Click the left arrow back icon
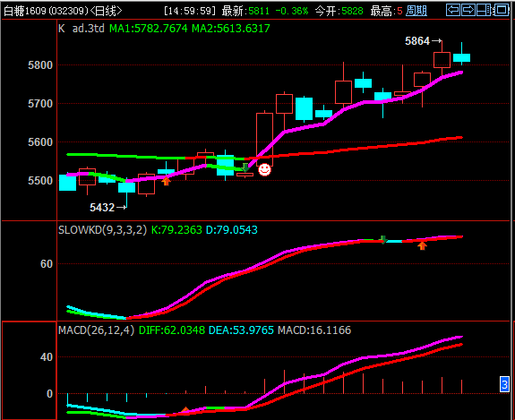 pyautogui.click(x=453, y=10)
